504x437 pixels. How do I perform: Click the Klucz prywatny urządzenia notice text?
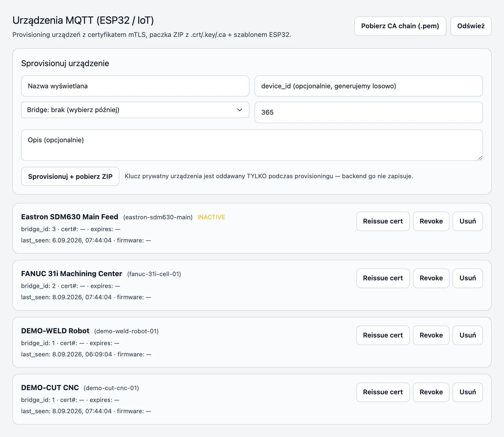[x=269, y=176]
